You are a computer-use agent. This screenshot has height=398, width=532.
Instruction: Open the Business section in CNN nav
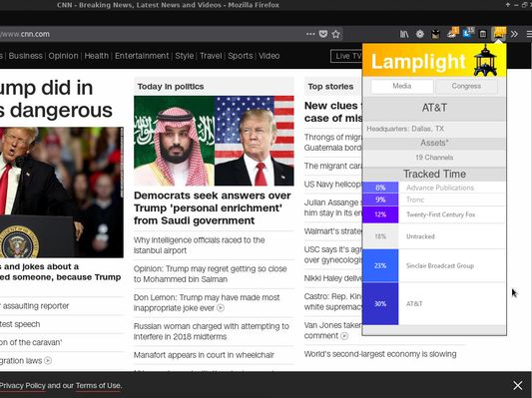[x=26, y=56]
